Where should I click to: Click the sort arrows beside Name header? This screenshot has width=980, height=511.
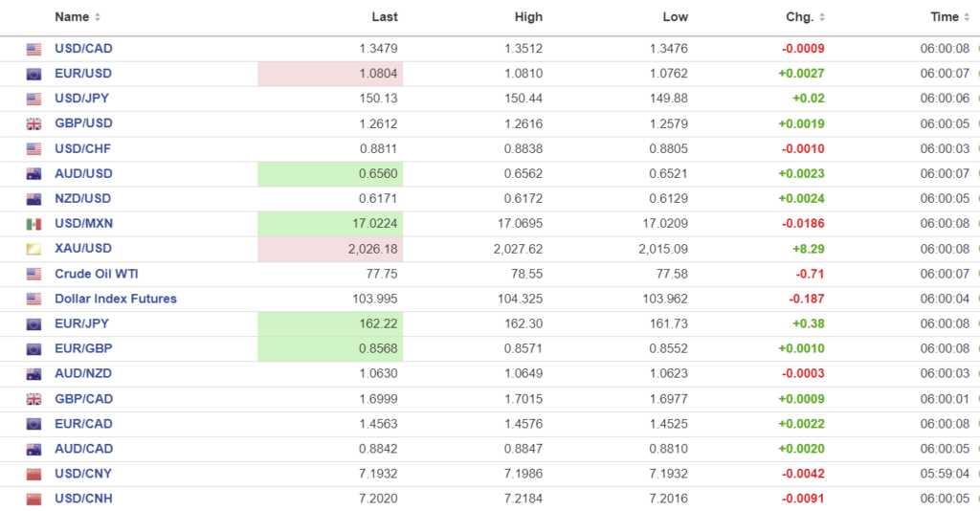click(98, 17)
